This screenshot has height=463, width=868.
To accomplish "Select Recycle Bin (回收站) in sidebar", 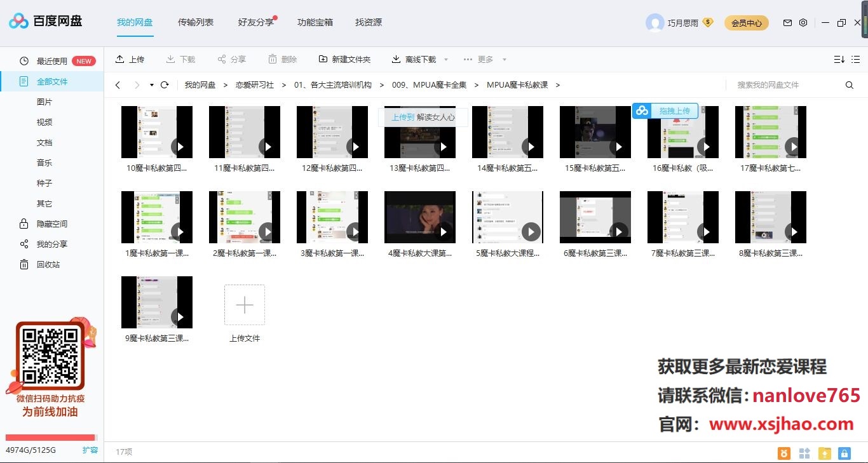I will click(x=48, y=264).
